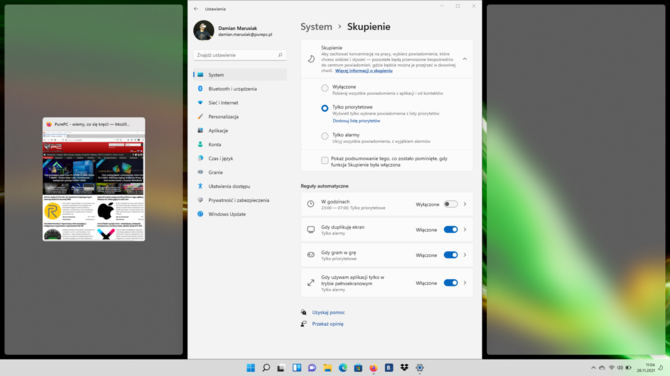Disable the tryb pełnoekranowy rule toggle

(x=450, y=283)
